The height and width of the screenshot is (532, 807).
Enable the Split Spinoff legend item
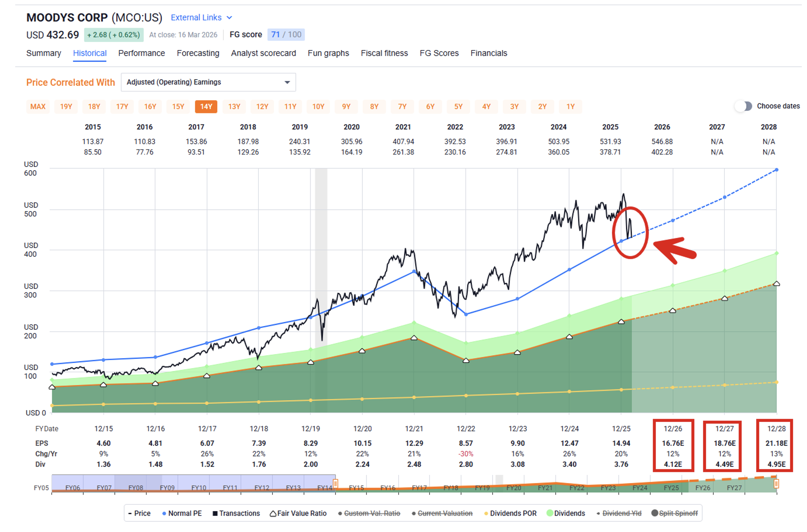678,514
